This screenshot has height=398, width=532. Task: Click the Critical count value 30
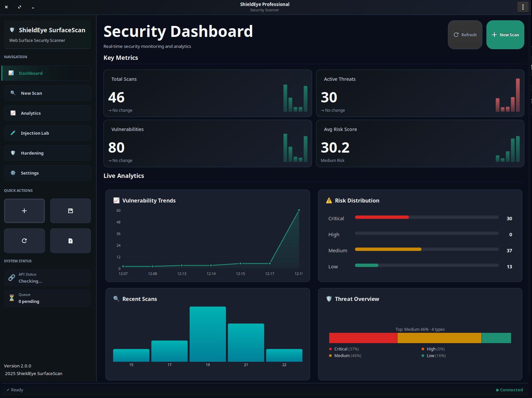(509, 218)
